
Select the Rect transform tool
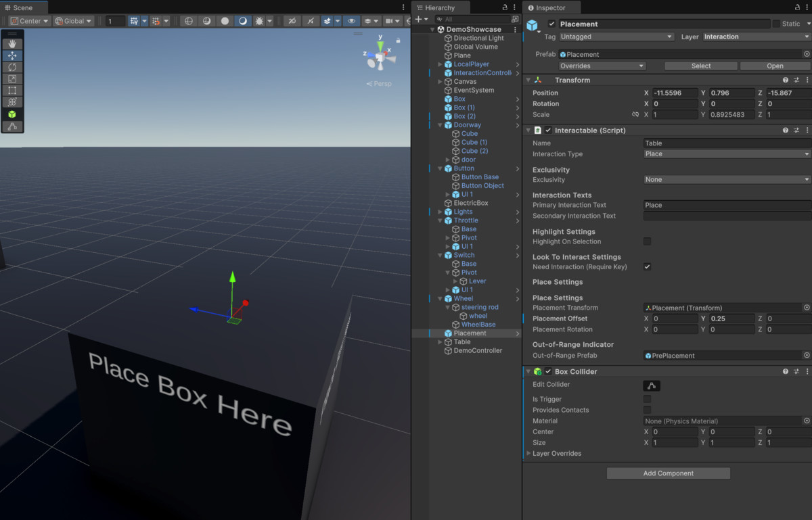tap(12, 89)
